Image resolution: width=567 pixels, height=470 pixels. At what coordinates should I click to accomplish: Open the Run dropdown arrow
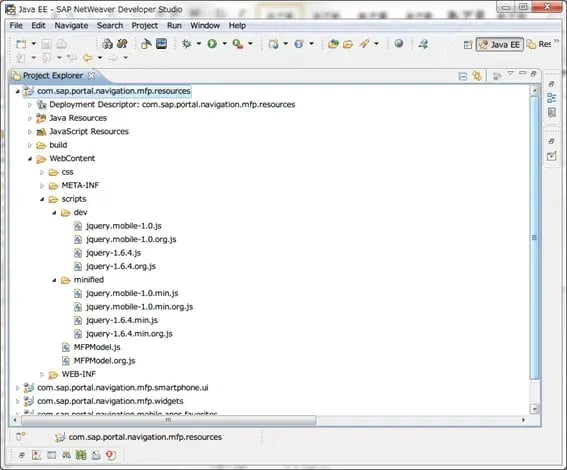pyautogui.click(x=225, y=44)
